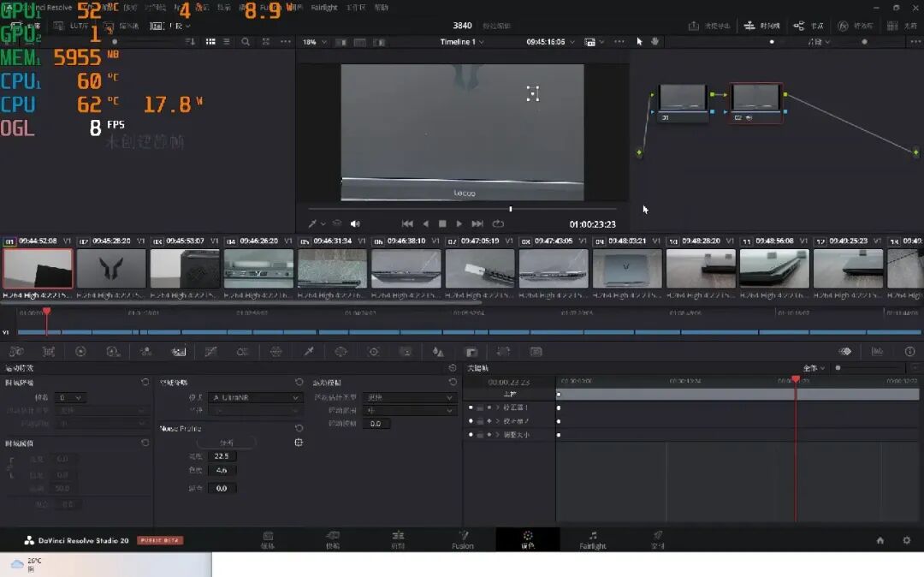Toggle viewer audio mute
The image size is (924, 577).
(x=355, y=224)
